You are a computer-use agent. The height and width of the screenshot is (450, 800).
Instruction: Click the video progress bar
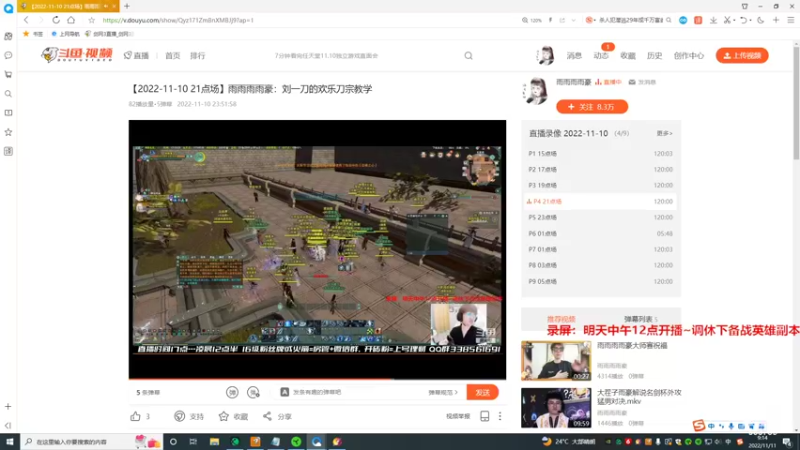tap(317, 379)
